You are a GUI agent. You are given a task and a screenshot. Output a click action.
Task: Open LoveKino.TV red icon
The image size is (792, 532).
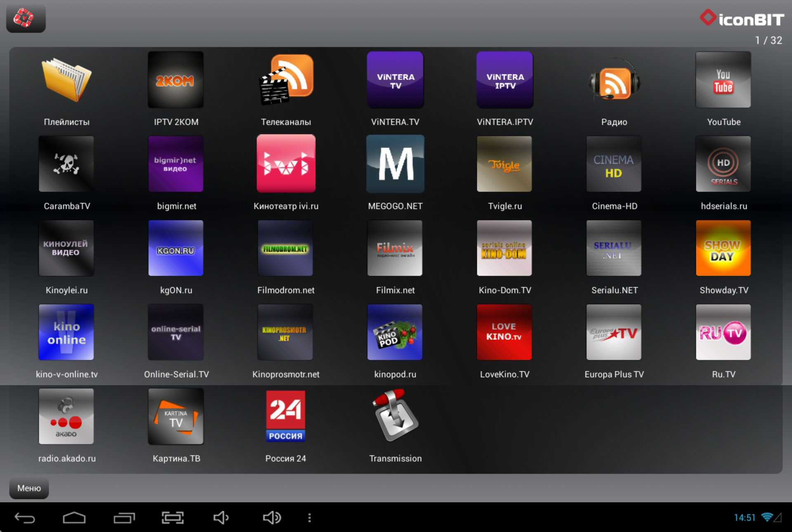(504, 332)
